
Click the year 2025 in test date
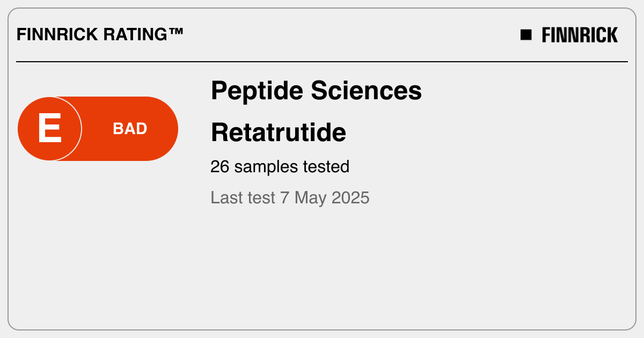[x=350, y=198]
